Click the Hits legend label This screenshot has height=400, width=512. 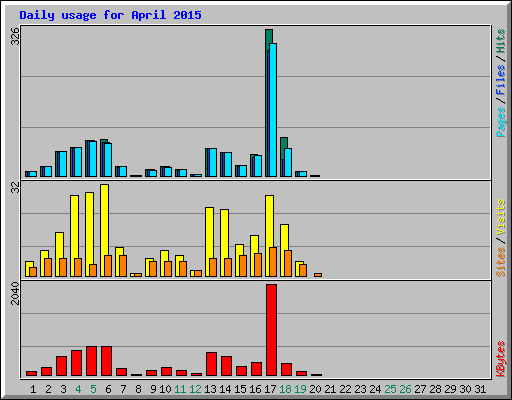coord(500,41)
